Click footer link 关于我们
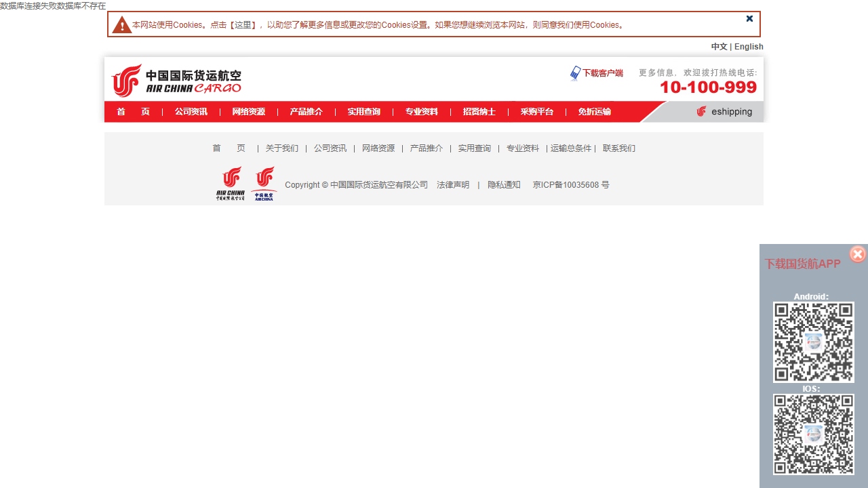Viewport: 868px width, 488px height. (282, 148)
